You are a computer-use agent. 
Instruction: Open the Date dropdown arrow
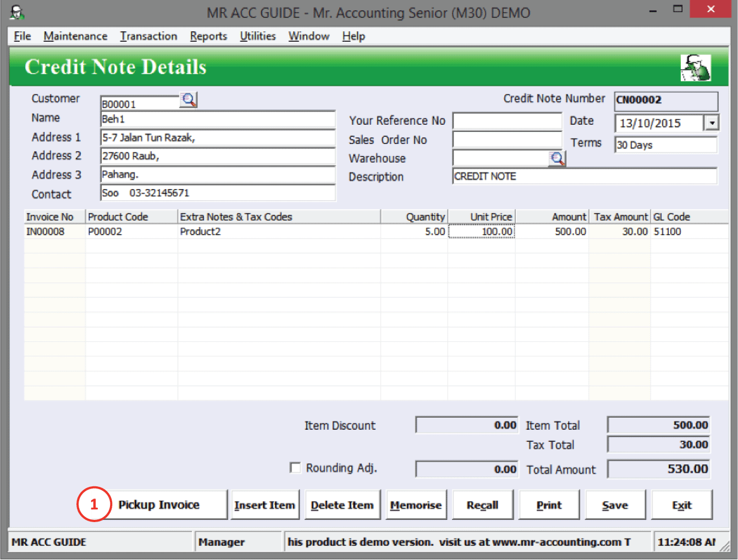coord(712,123)
